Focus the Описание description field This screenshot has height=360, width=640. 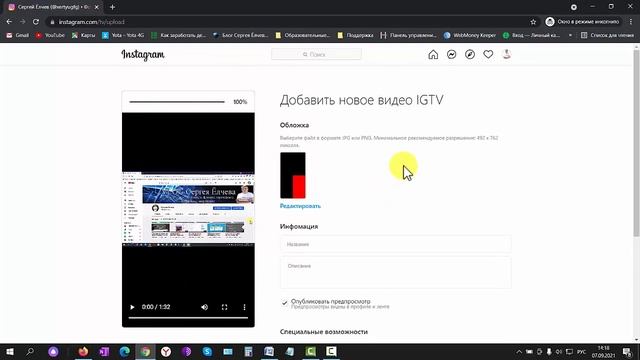[x=396, y=272]
